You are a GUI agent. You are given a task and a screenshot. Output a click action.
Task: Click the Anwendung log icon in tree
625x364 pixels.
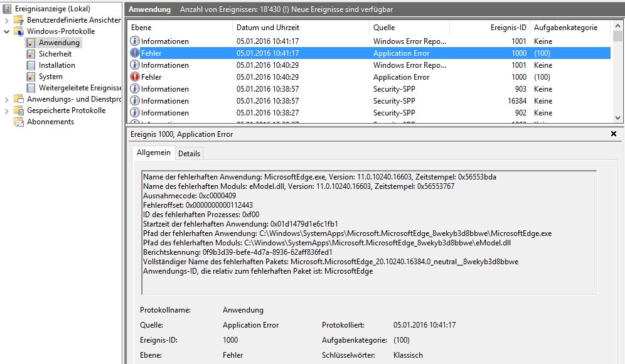(31, 43)
